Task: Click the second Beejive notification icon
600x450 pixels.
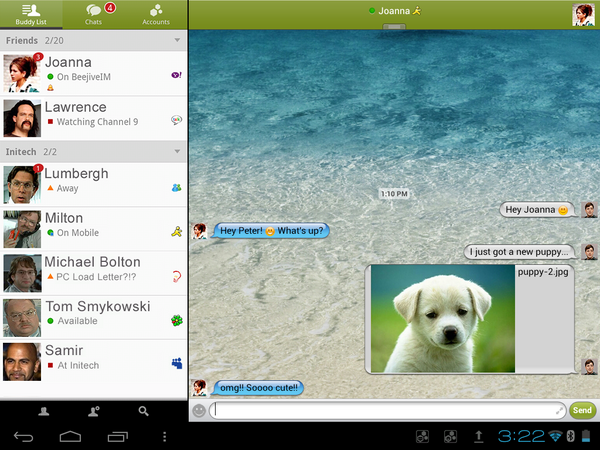Action: 450,436
